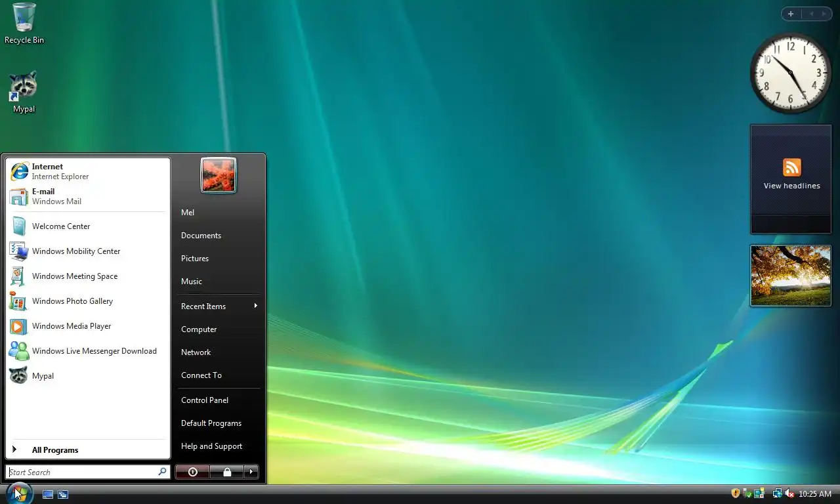Select Connect To in the Start menu
The height and width of the screenshot is (504, 840).
[x=219, y=375]
